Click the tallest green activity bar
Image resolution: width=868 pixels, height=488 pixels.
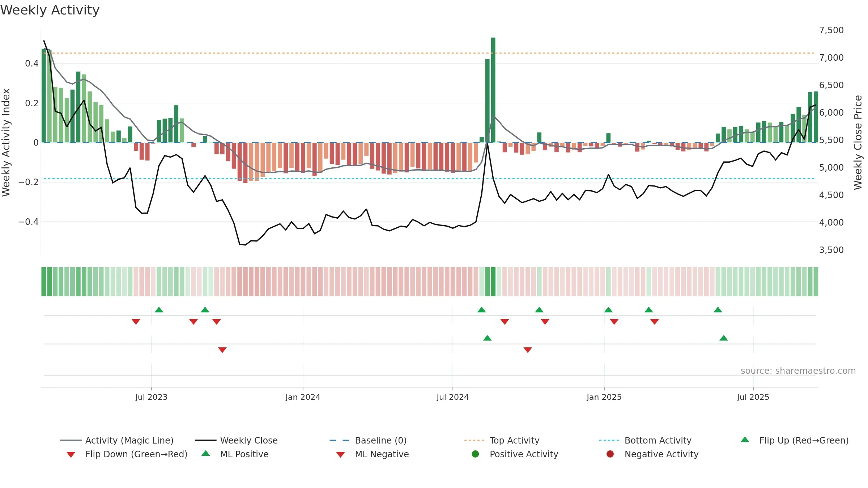(493, 90)
